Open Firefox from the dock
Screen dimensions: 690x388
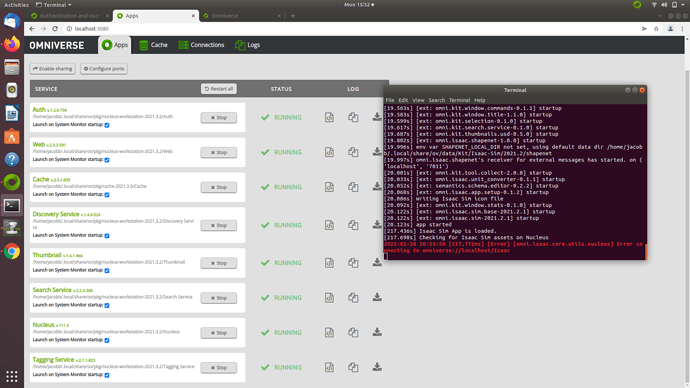12,44
